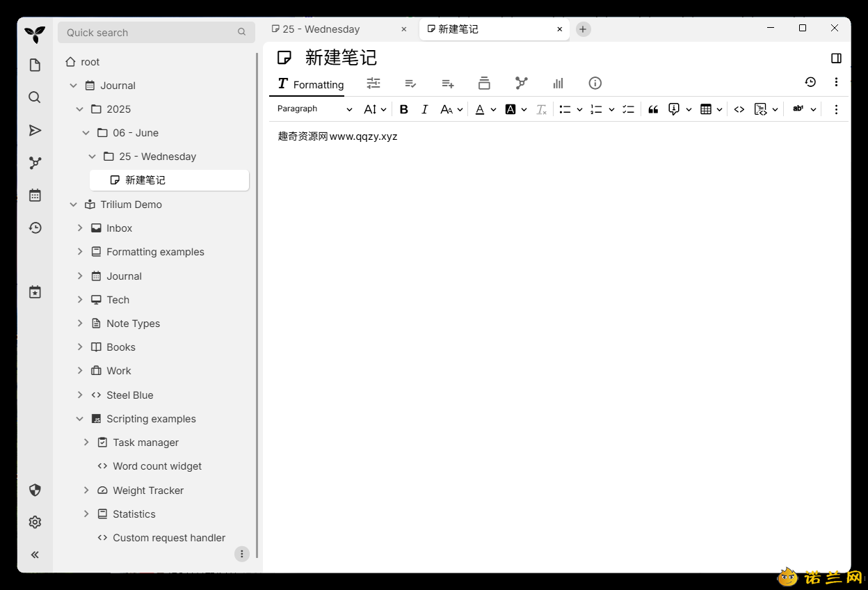Open recent changes clock icon in the sidebar
This screenshot has width=868, height=590.
pyautogui.click(x=35, y=228)
